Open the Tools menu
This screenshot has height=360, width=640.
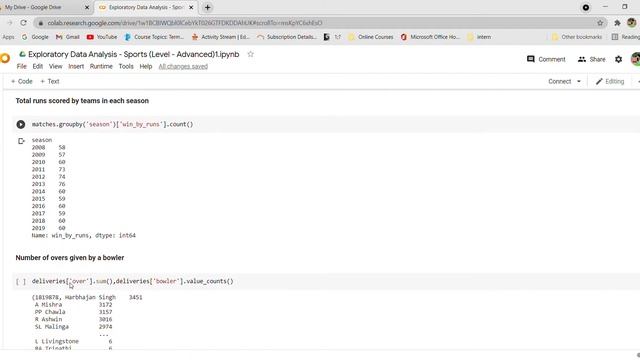[126, 67]
